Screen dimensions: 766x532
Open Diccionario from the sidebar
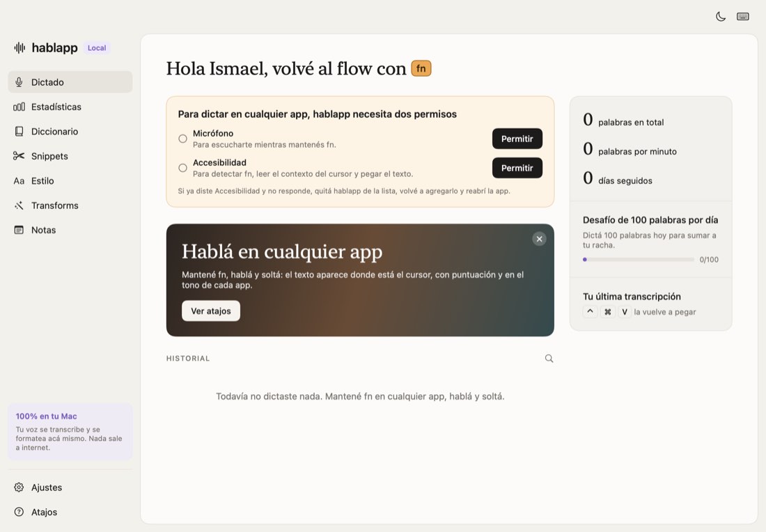[70, 132]
